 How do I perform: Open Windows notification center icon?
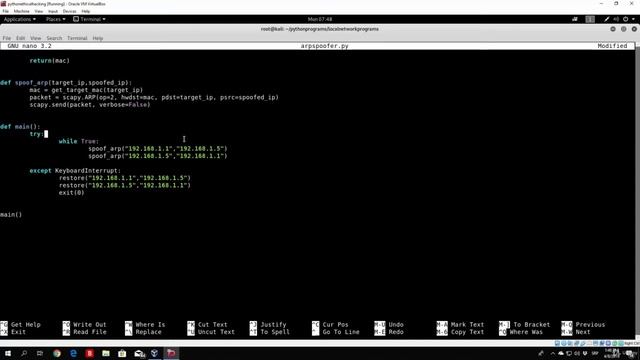(631, 353)
